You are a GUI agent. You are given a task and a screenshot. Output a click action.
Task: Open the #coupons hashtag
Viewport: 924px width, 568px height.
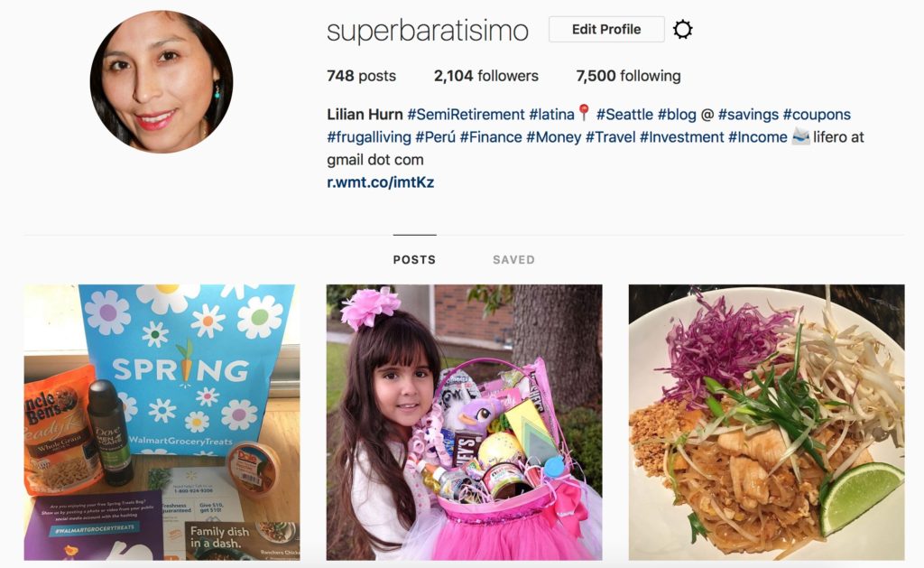[817, 115]
